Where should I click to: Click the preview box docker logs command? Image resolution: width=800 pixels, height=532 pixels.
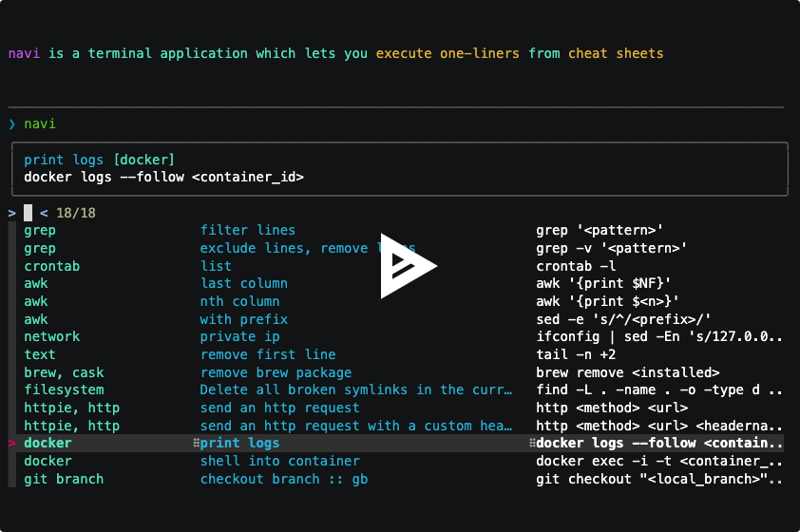point(163,177)
